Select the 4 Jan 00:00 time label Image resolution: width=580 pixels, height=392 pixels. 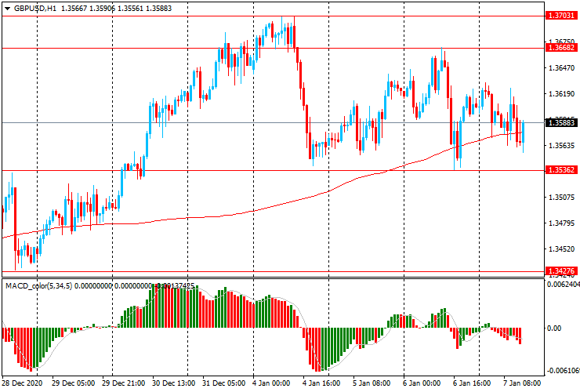pyautogui.click(x=272, y=383)
